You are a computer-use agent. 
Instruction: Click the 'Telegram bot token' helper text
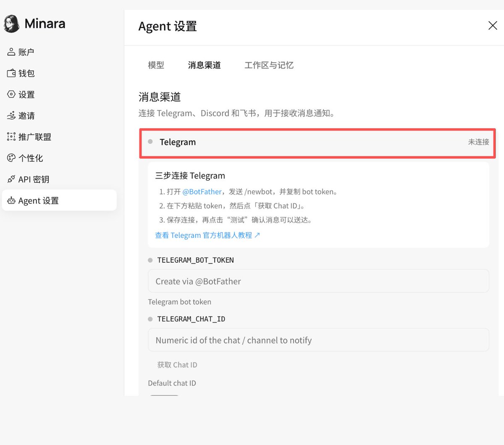[179, 302]
